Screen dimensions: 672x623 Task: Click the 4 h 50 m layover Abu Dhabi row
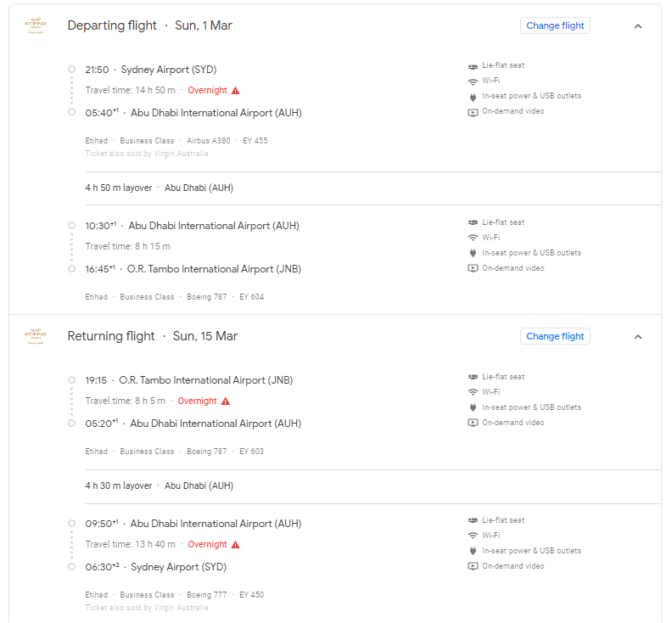tap(372, 188)
